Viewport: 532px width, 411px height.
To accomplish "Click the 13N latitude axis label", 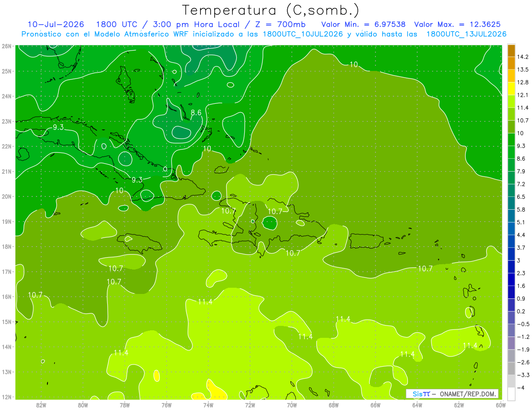I will (7, 372).
